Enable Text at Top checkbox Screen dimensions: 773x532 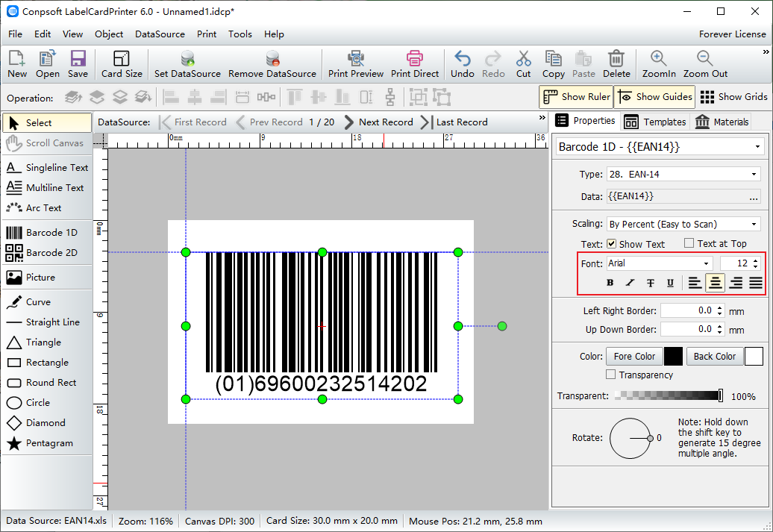coord(689,243)
